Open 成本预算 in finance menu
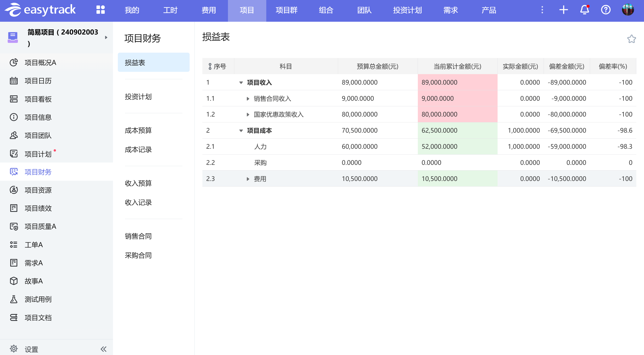Viewport: 644px width, 355px height. coord(138,130)
